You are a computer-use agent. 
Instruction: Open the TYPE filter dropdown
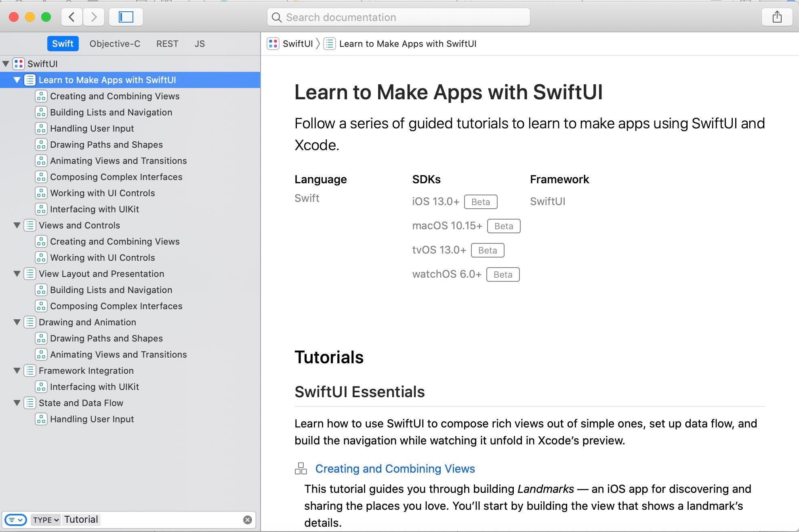(46, 520)
